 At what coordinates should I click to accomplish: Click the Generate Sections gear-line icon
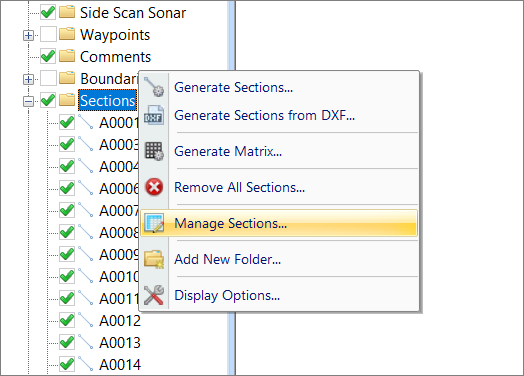coord(154,87)
